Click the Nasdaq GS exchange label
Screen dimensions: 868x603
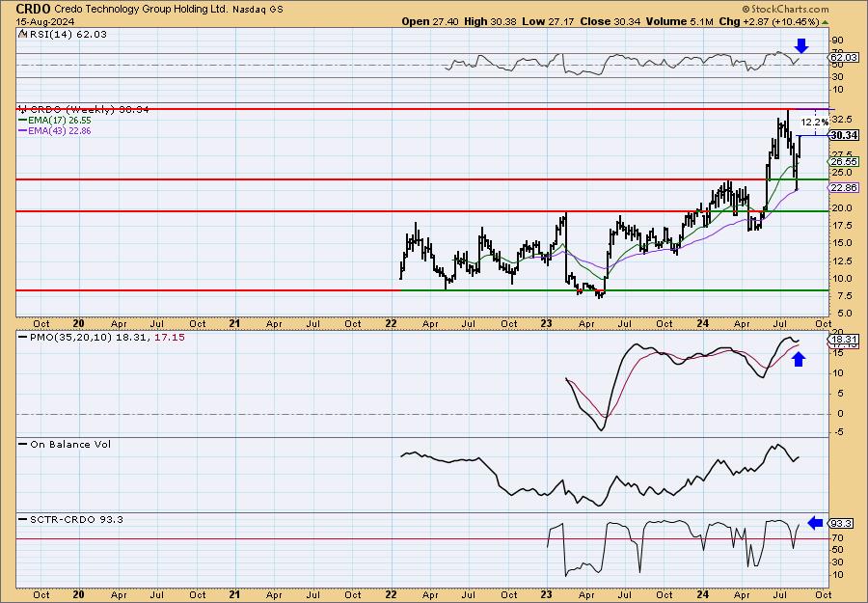(258, 10)
